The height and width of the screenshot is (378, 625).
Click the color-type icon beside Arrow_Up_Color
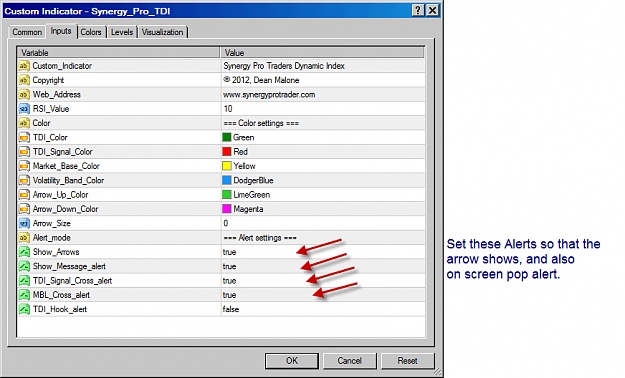point(24,195)
